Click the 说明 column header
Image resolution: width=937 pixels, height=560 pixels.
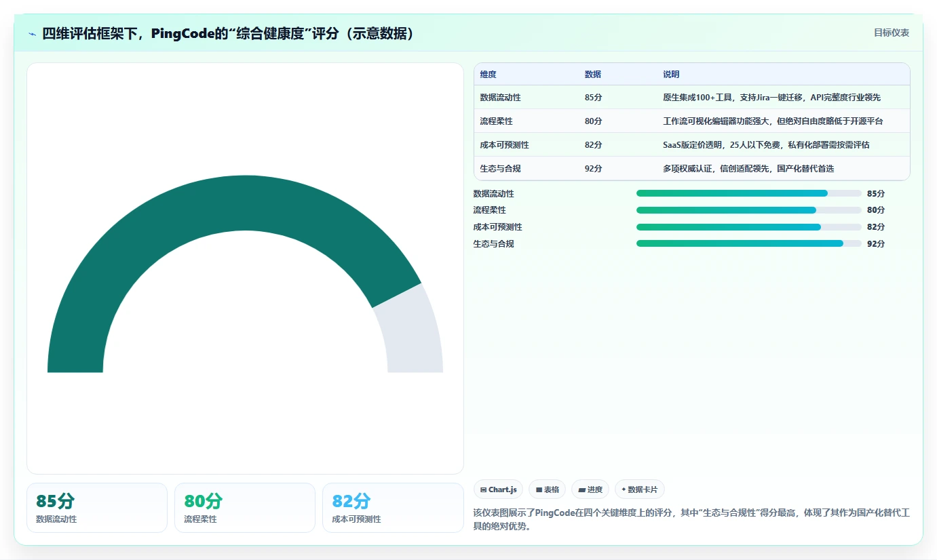671,75
